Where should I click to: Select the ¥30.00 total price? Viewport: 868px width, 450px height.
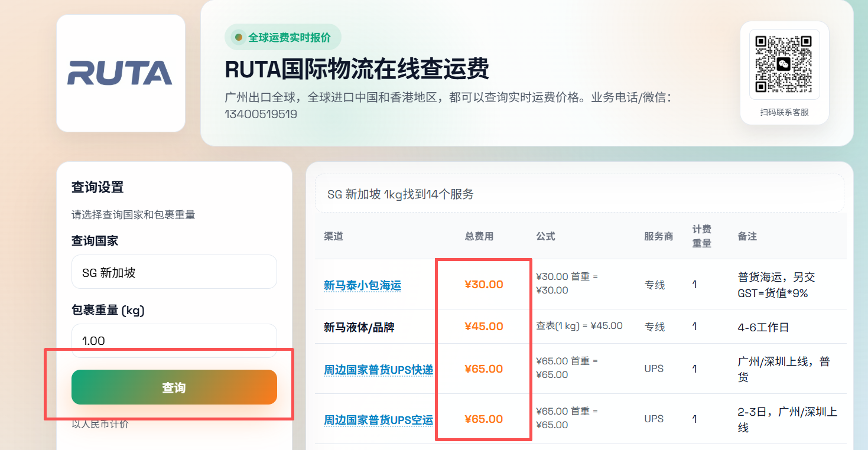click(483, 285)
